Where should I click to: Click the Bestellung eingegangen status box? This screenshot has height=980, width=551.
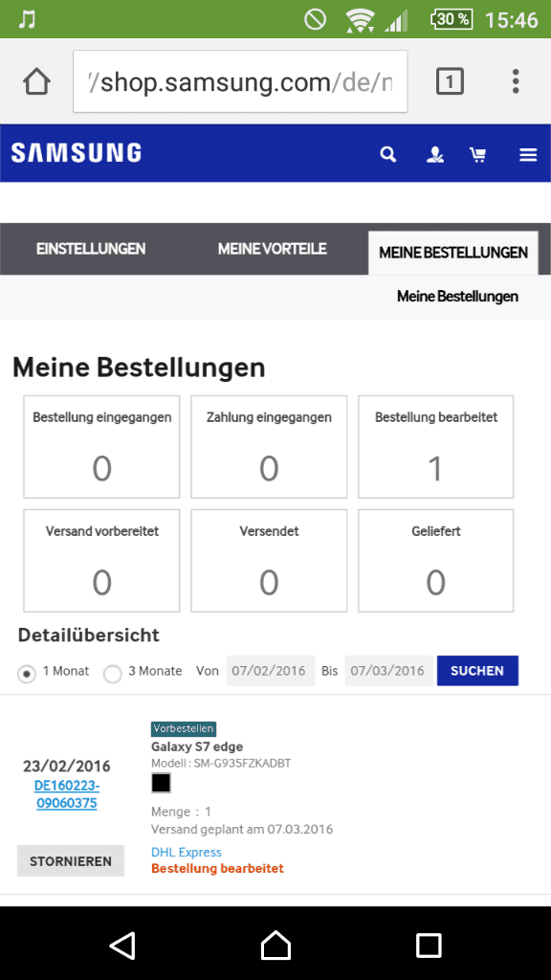coord(101,447)
